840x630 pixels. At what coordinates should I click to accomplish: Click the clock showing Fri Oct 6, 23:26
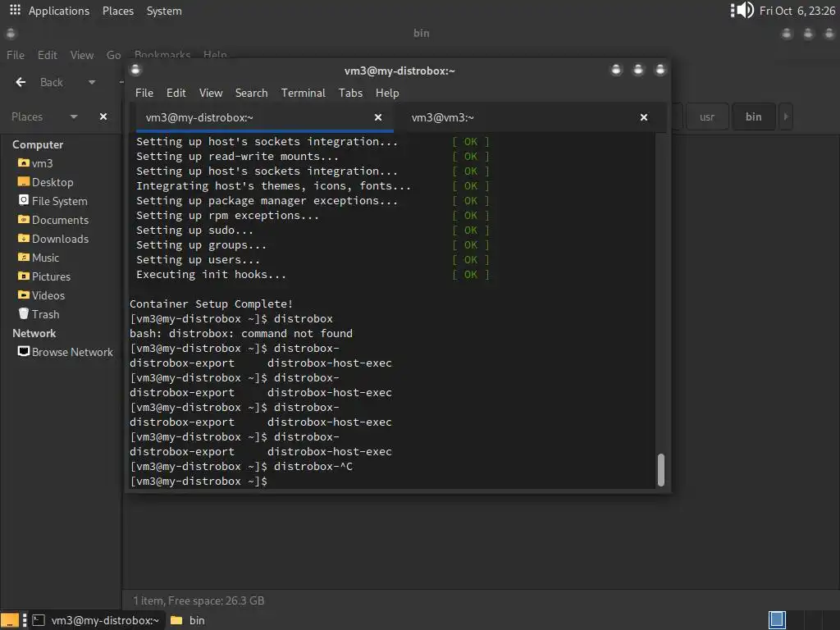point(797,11)
